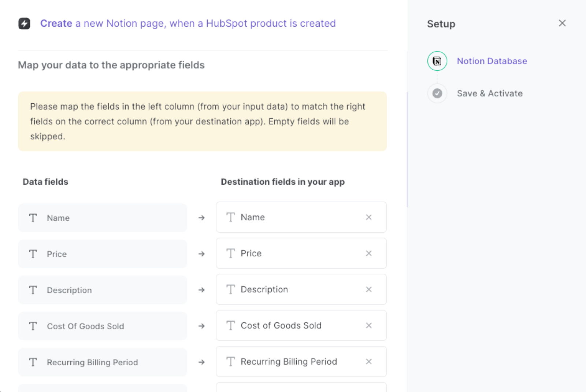Click the text type icon beside Name data field
This screenshot has height=392, width=586.
click(33, 218)
